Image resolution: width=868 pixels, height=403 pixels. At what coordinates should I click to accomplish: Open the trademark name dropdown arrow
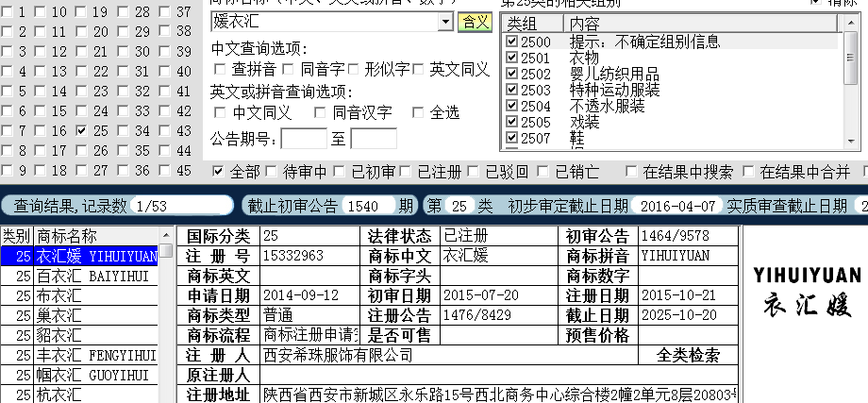(445, 23)
